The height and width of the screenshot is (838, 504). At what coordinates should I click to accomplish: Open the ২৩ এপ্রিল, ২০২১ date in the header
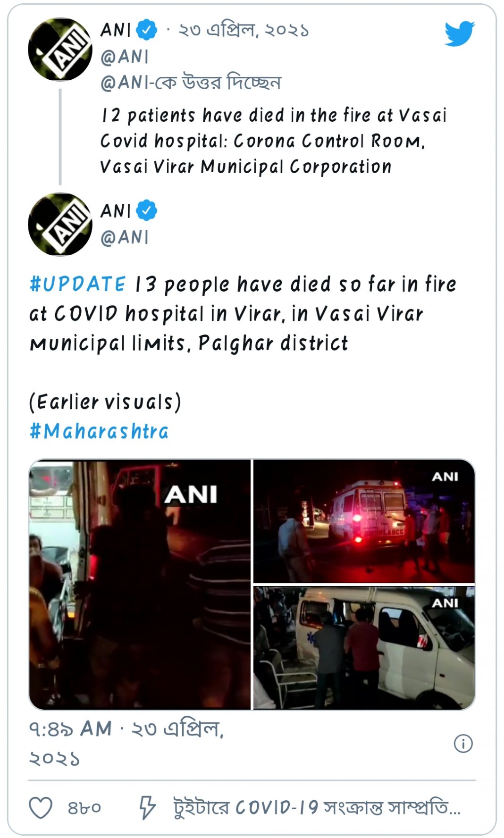[244, 30]
